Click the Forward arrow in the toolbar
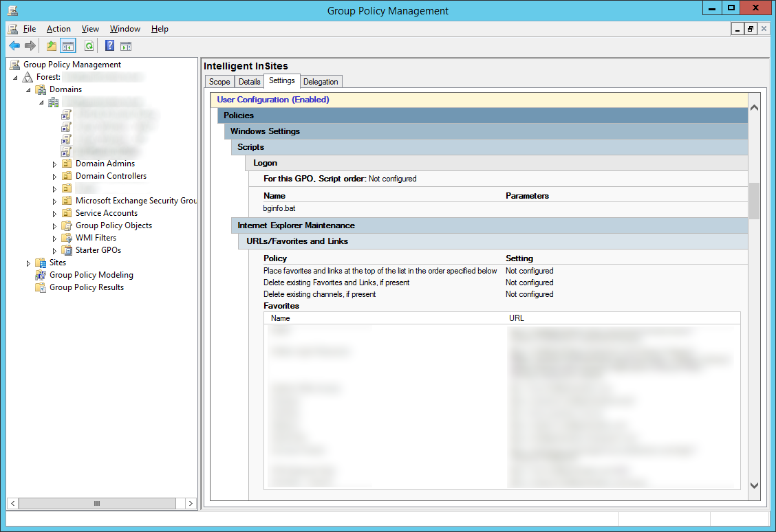The height and width of the screenshot is (532, 776). click(30, 46)
